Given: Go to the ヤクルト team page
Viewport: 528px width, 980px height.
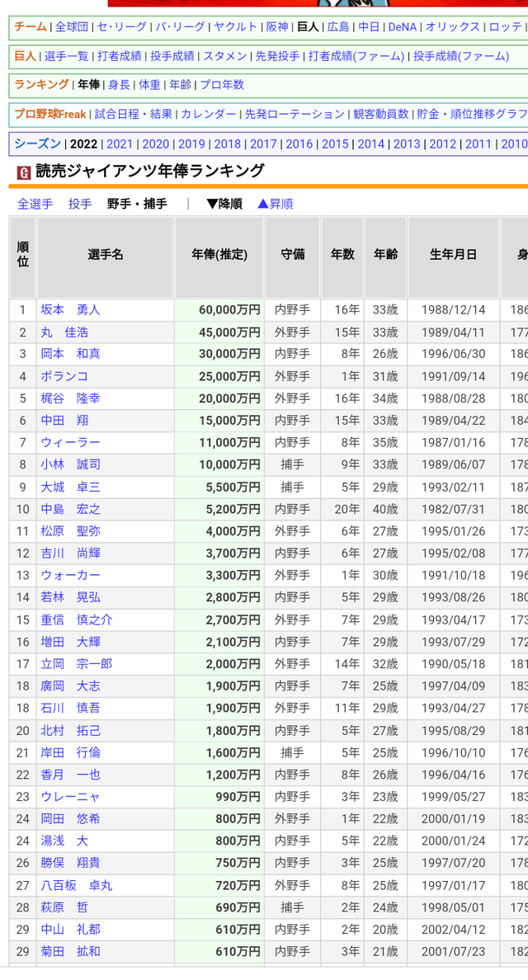Looking at the screenshot, I should 236,27.
